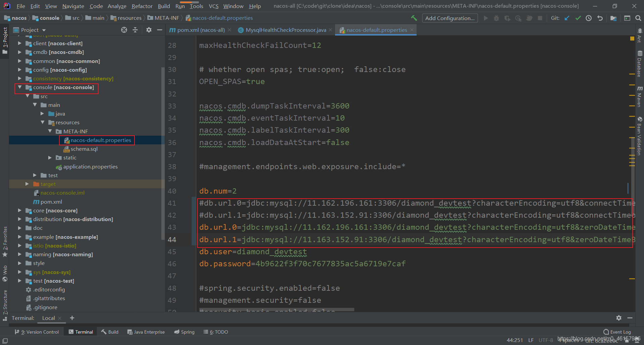
Task: Open the 9: Version Control tool tab
Action: (37, 332)
